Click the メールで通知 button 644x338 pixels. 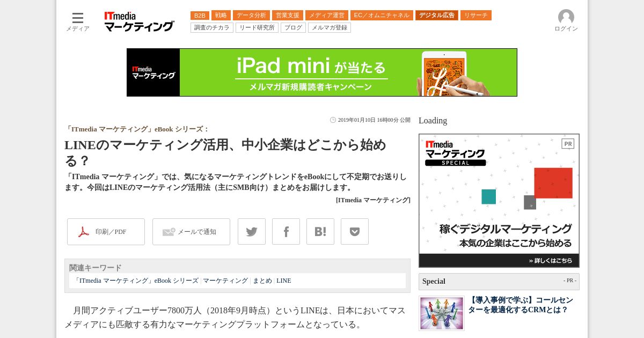click(x=191, y=232)
